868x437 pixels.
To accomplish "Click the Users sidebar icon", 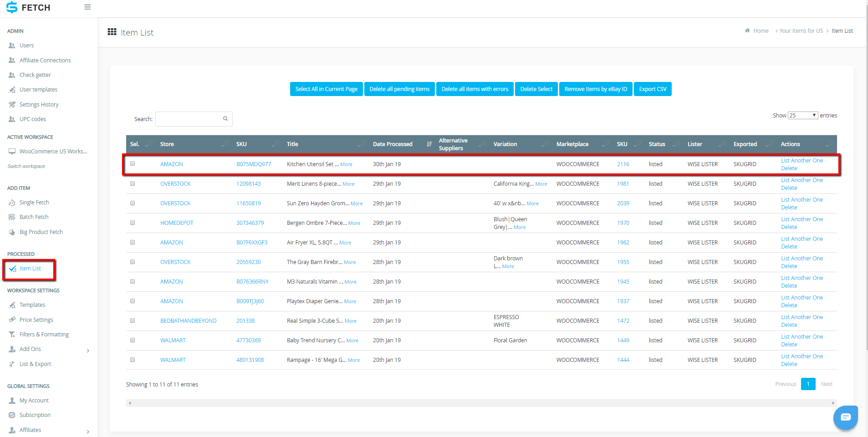I will (12, 46).
